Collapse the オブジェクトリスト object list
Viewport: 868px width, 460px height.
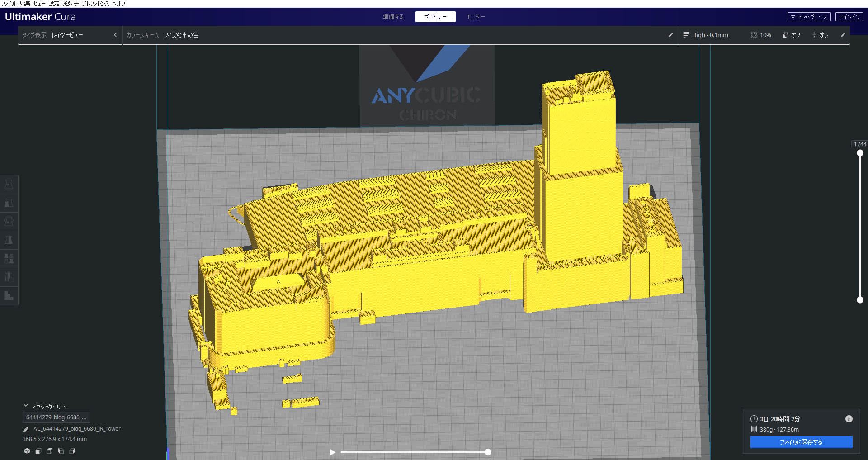26,406
